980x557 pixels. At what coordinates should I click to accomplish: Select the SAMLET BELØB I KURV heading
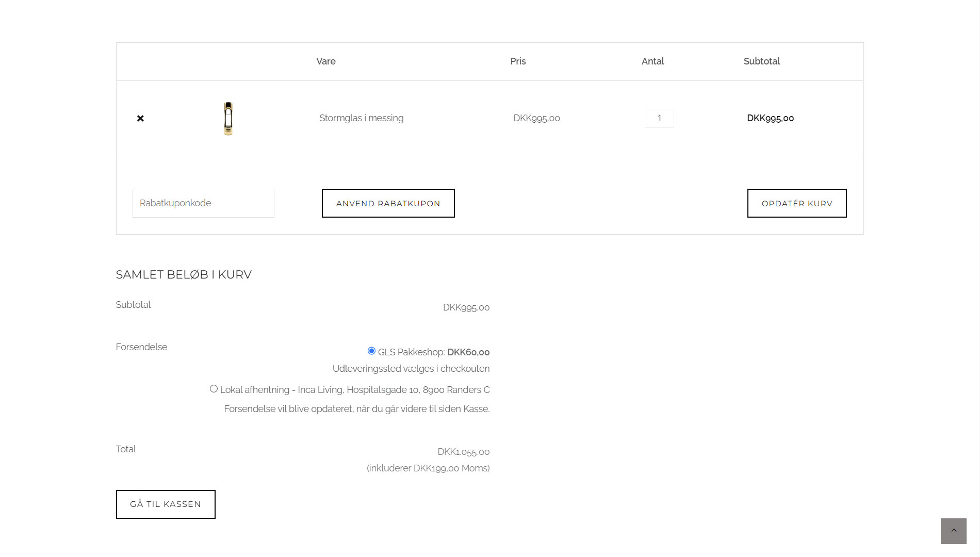click(x=184, y=274)
